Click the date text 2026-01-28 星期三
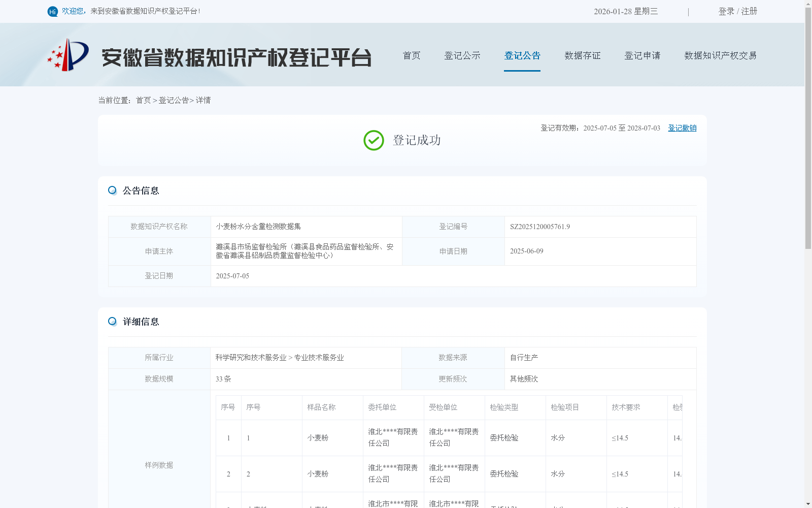The image size is (812, 508). (x=626, y=11)
